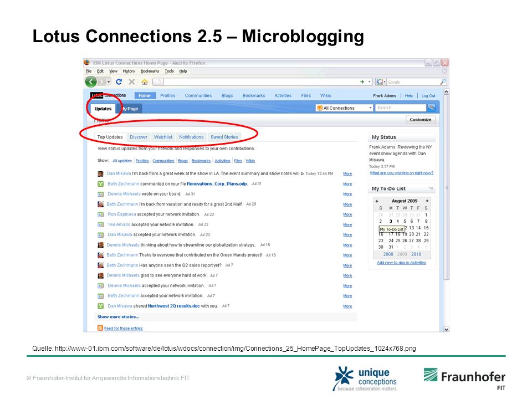Open the Feed for these entries link
This screenshot has height=399, width=532.
123,329
